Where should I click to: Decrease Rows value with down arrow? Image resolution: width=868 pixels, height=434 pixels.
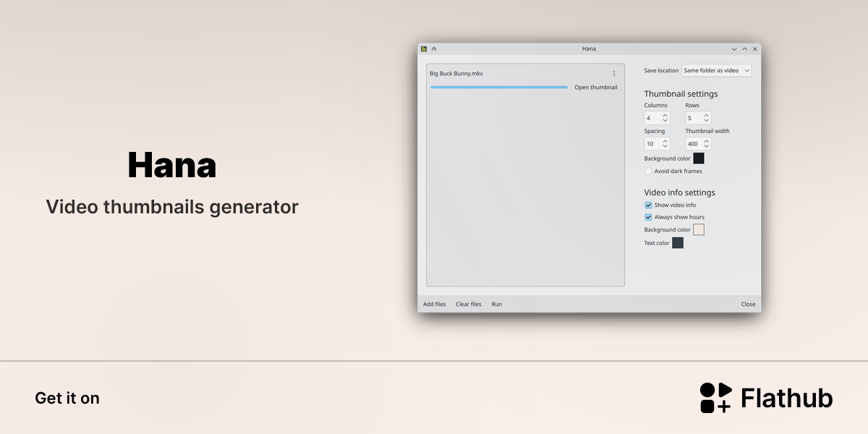[x=707, y=121]
